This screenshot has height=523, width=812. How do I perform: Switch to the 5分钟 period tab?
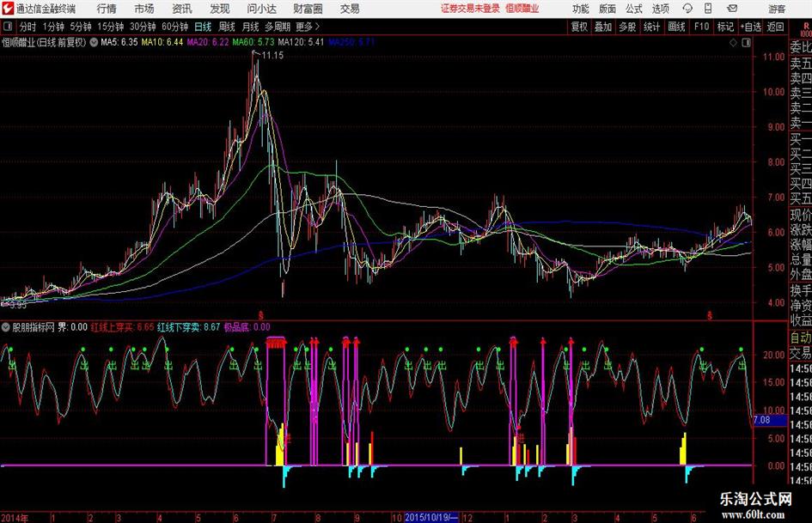(x=81, y=27)
